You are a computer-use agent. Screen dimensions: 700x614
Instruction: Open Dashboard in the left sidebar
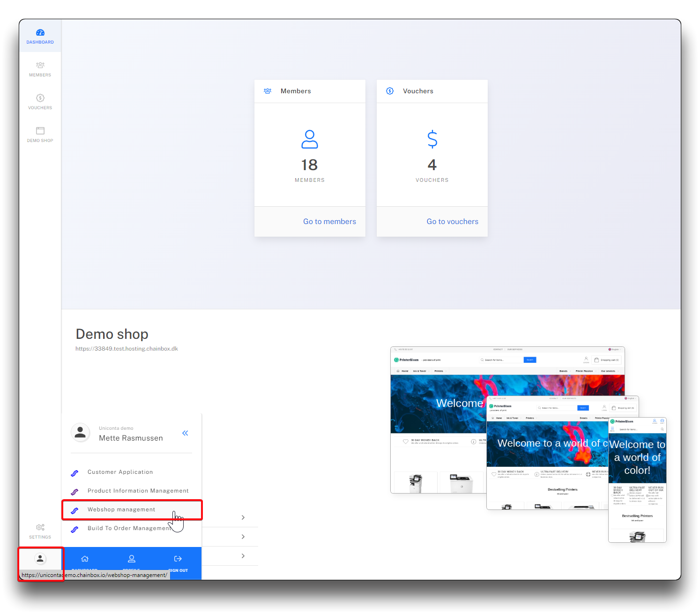pos(40,36)
